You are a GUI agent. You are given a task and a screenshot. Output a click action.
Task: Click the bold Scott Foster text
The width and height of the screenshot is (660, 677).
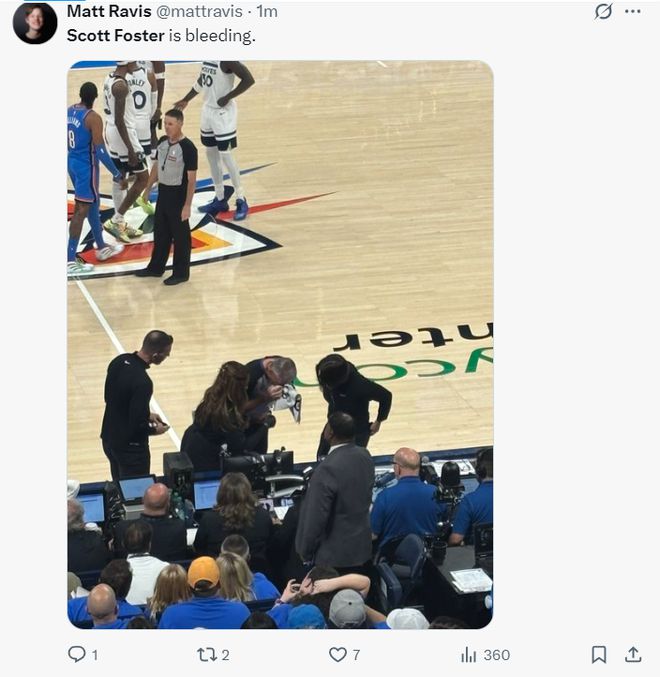pyautogui.click(x=109, y=36)
